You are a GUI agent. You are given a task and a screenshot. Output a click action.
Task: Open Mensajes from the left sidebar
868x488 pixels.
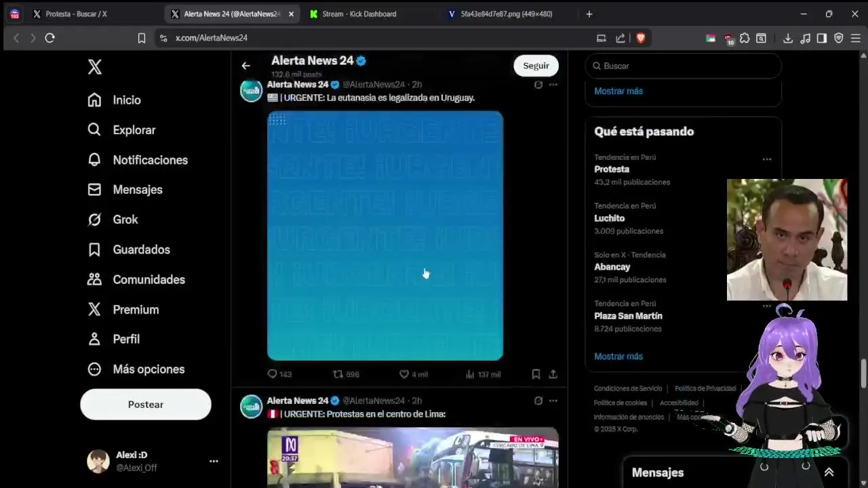[125, 190]
